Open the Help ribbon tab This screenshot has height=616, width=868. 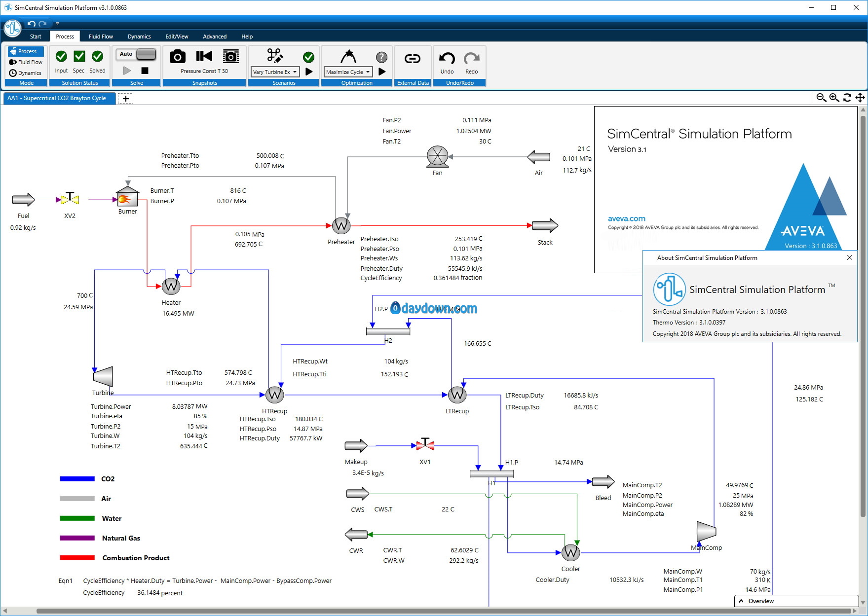(x=247, y=36)
